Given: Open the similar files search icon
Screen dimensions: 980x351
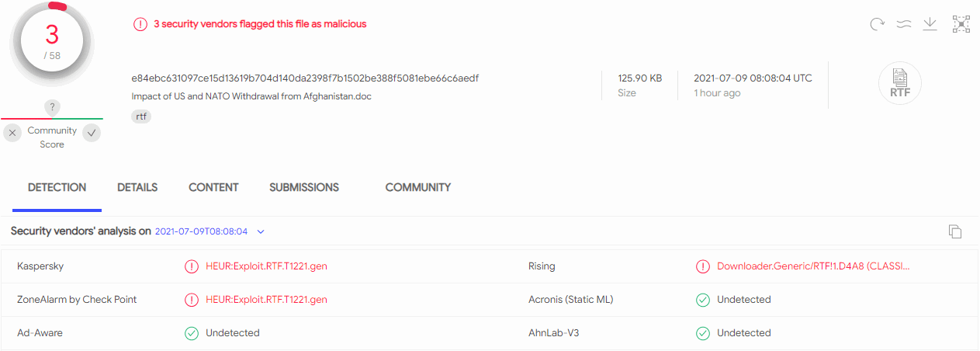Looking at the screenshot, I should pos(903,24).
